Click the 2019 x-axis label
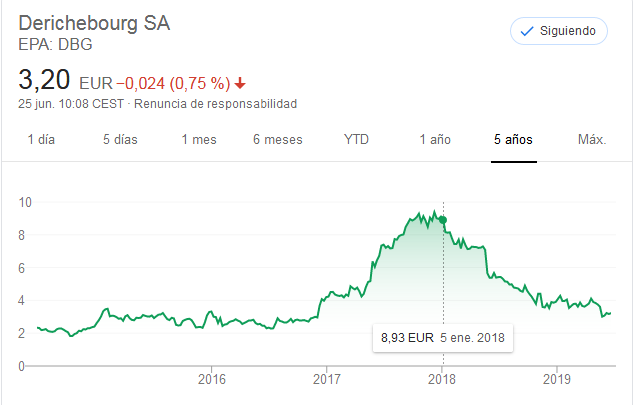 click(x=557, y=379)
